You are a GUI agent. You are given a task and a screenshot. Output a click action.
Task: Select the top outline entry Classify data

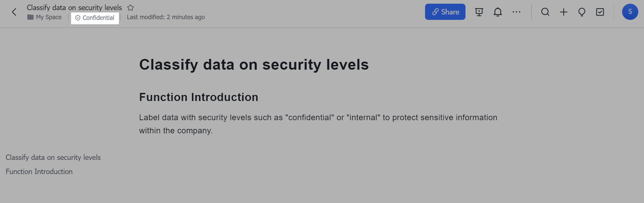point(53,157)
